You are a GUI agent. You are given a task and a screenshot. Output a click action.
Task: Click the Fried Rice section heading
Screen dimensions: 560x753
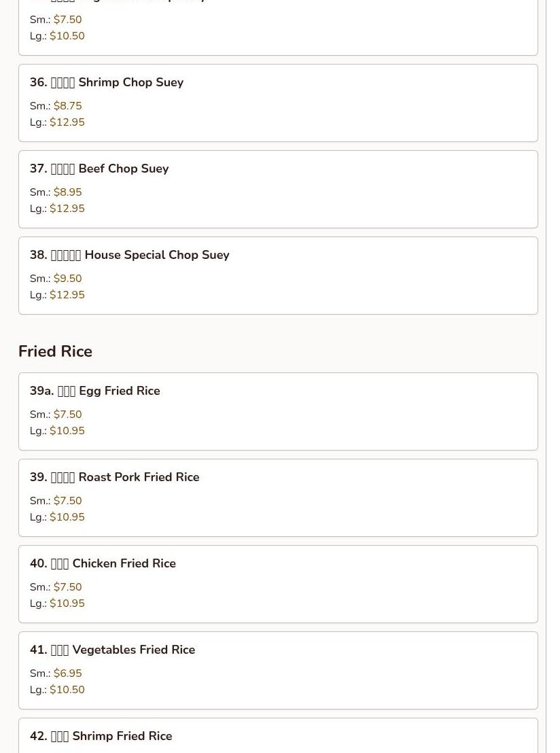click(x=55, y=351)
